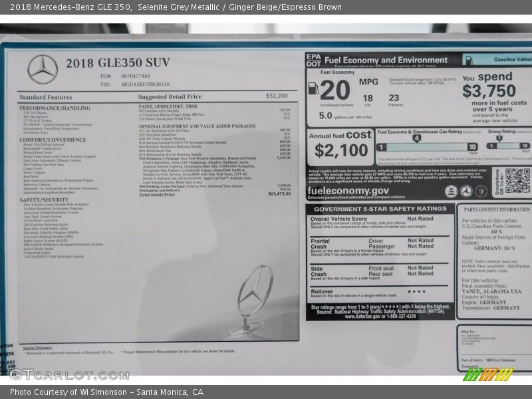Open www.safercar.gov link

[363, 317]
